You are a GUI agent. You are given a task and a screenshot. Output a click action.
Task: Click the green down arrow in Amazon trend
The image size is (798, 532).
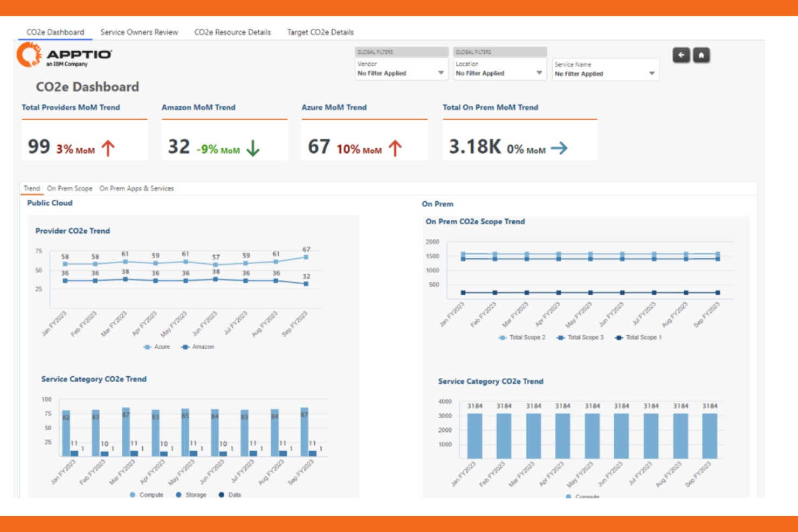pyautogui.click(x=253, y=148)
